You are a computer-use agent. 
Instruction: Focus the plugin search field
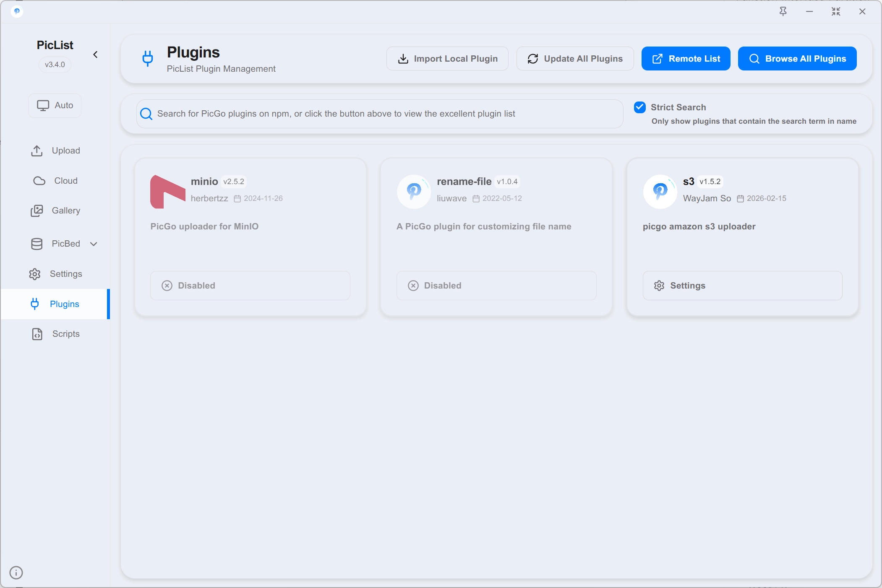(380, 114)
